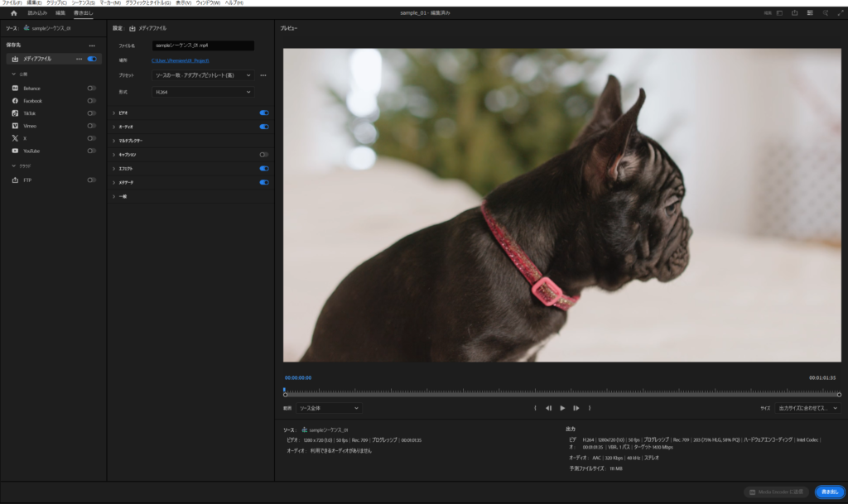
Task: Click the three dots next to 保存先
Action: pyautogui.click(x=92, y=46)
